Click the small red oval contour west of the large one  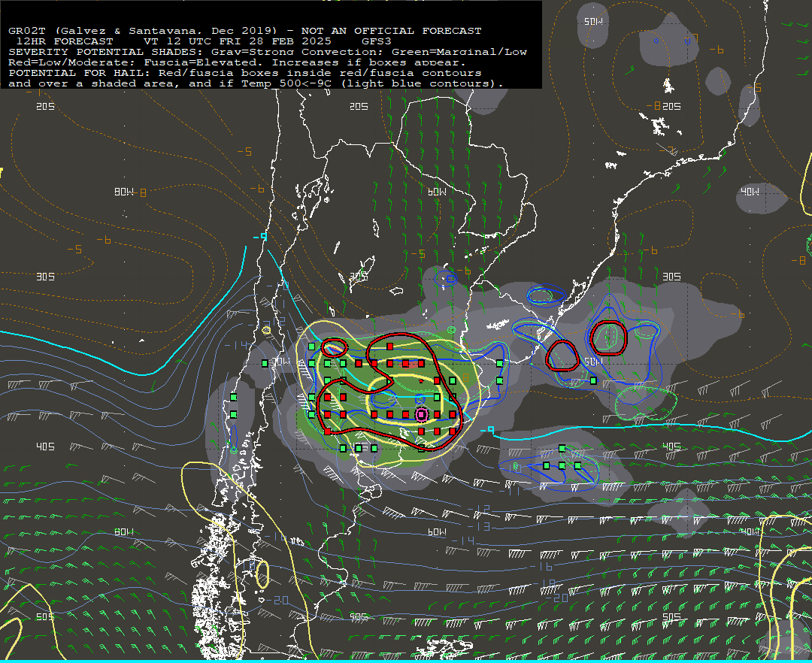click(334, 347)
